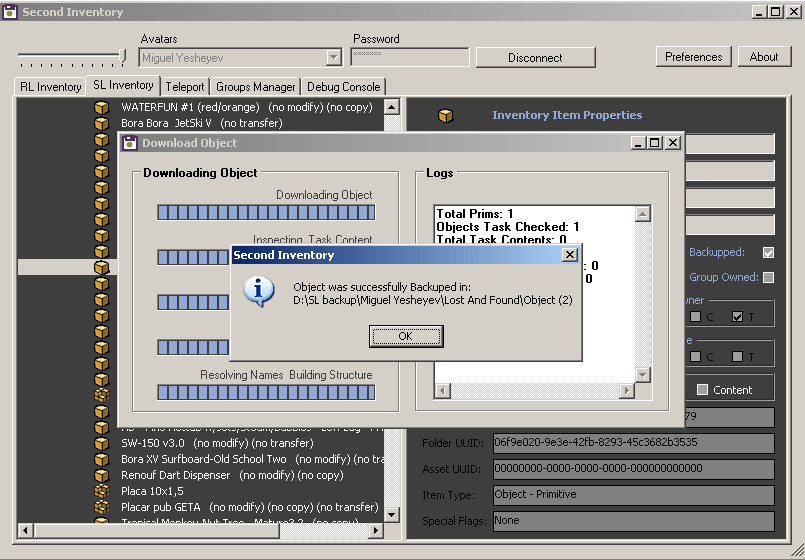Toggle the Content checkbox

pyautogui.click(x=702, y=390)
